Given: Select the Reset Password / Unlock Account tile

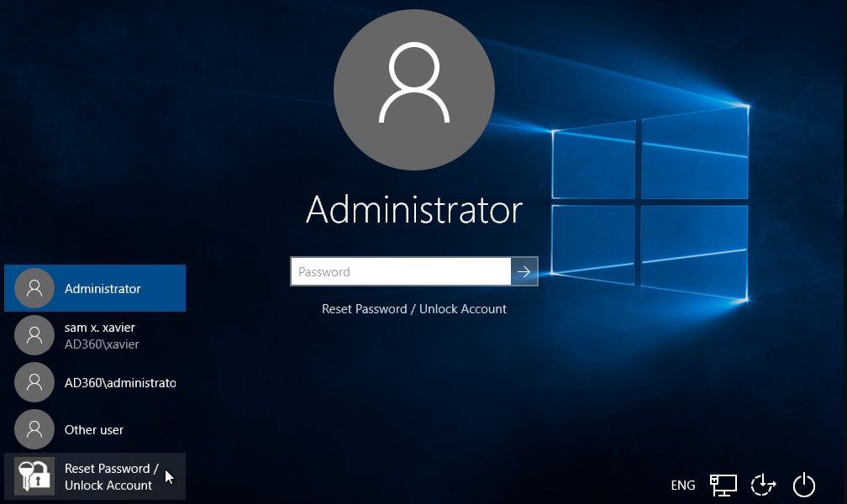Looking at the screenshot, I should (95, 476).
